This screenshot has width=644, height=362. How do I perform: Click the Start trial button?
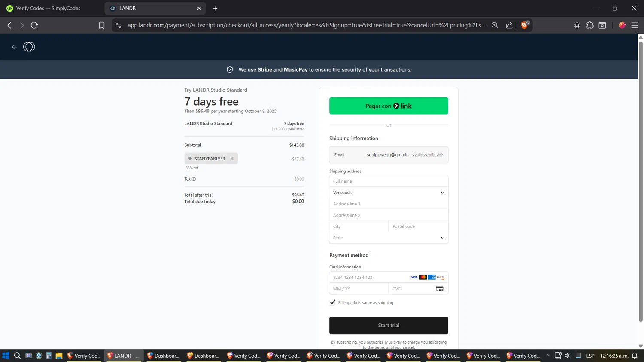point(389,326)
